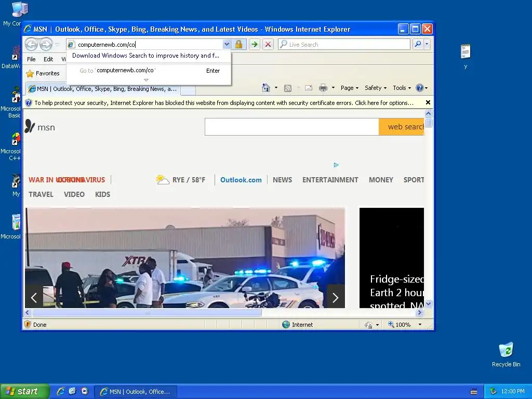Image resolution: width=532 pixels, height=399 pixels.
Task: Click the Favorites star button
Action: (43, 73)
